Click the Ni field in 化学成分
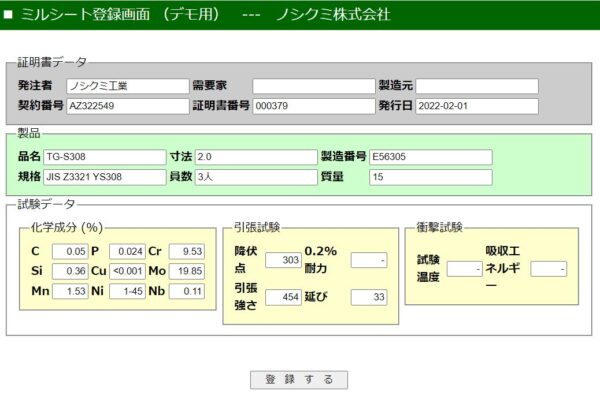 (x=127, y=291)
